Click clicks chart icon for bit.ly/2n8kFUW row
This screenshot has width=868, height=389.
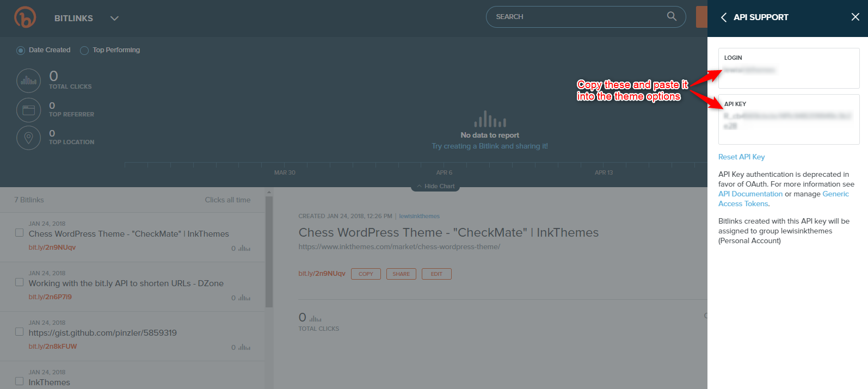(244, 347)
